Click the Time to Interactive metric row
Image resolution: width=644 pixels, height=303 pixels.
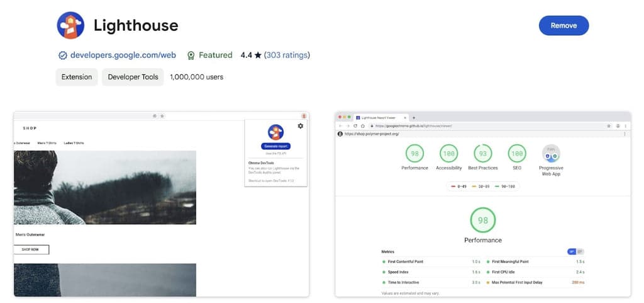(431, 282)
